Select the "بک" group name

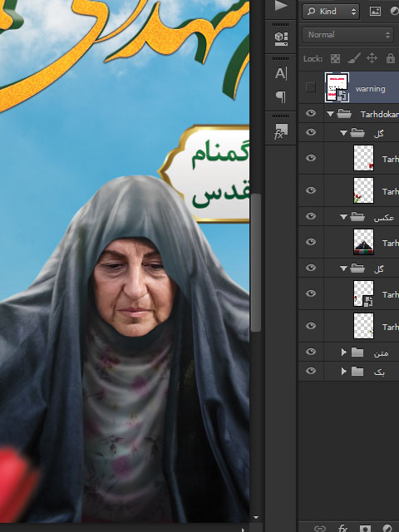point(379,372)
